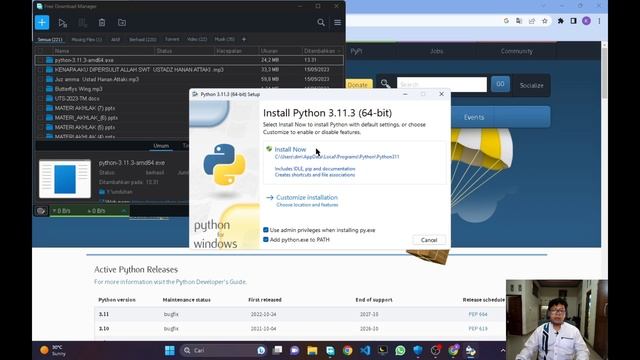The image size is (640, 360).
Task: Click the Chrome page vertical scrollbar
Action: click(x=604, y=73)
